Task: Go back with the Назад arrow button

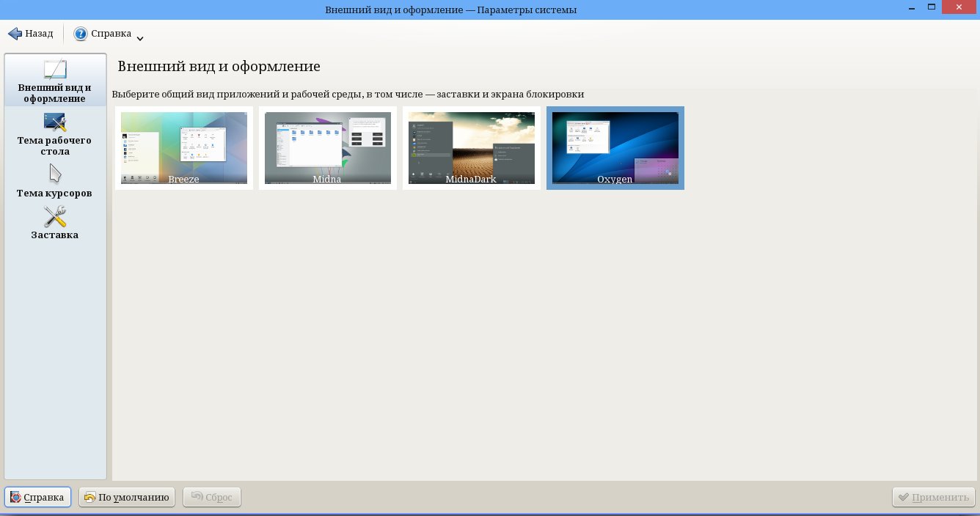Action: (30, 34)
